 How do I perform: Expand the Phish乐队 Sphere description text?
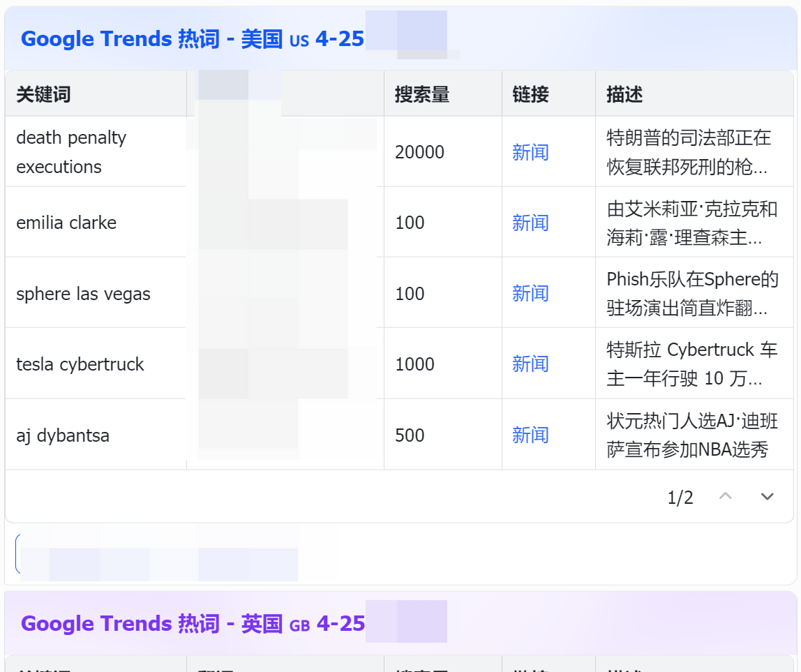point(691,293)
